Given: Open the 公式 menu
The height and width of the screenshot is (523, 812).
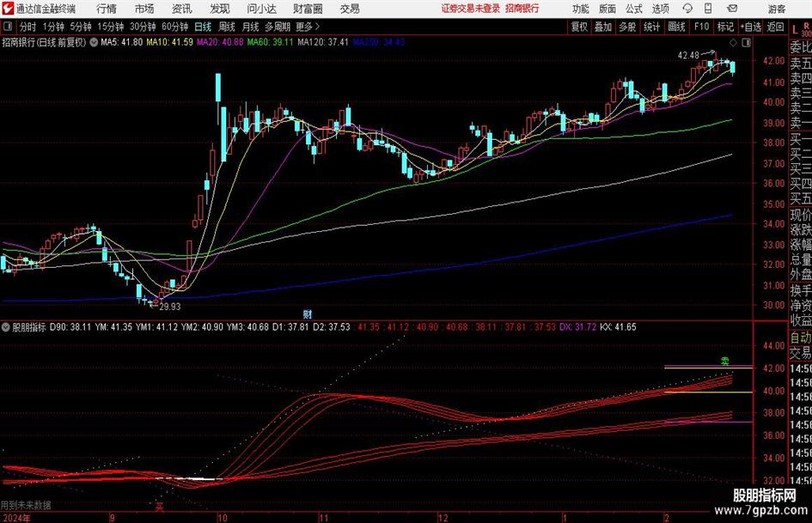Looking at the screenshot, I should coord(634,9).
